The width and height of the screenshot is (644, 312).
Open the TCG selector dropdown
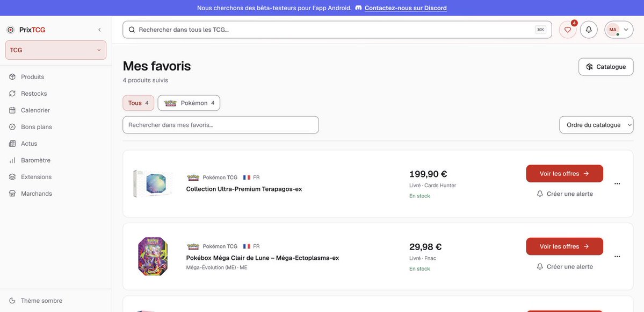[56, 50]
